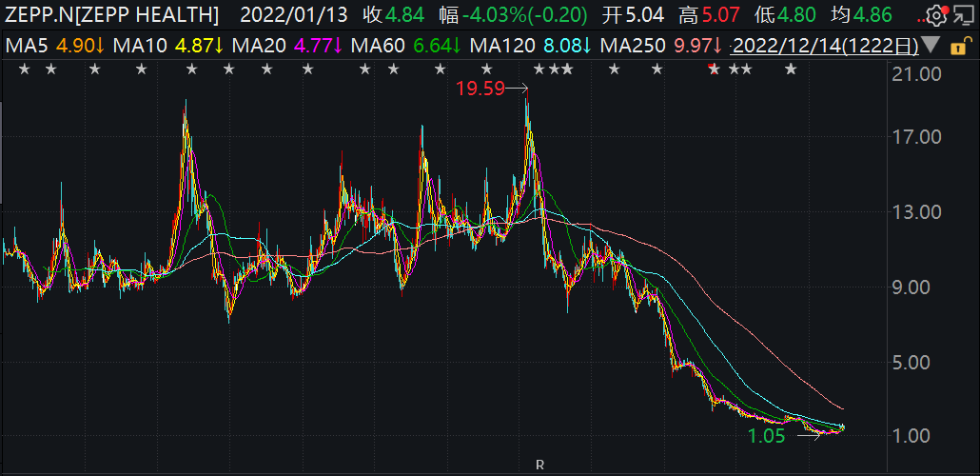Click the 19.59 peak price annotation
Image resolution: width=980 pixels, height=476 pixels.
[480, 89]
